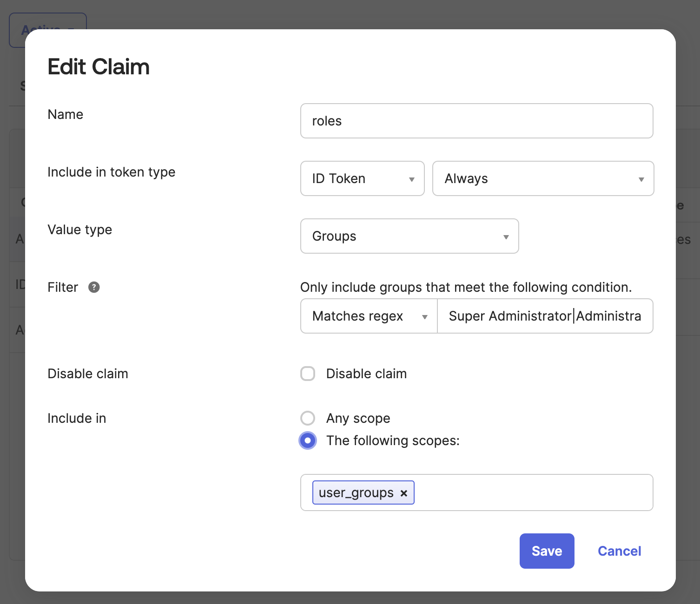Select the Any scope radio option
This screenshot has height=604, width=700.
click(x=308, y=418)
